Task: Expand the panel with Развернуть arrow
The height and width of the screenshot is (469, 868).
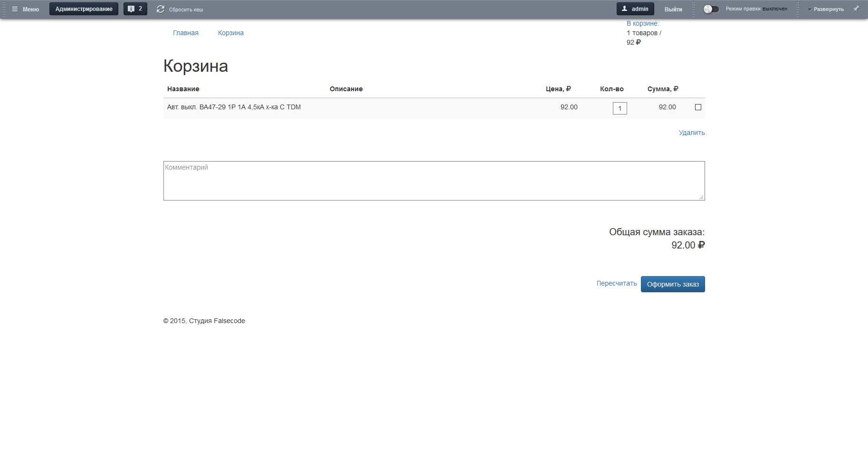Action: [x=810, y=10]
